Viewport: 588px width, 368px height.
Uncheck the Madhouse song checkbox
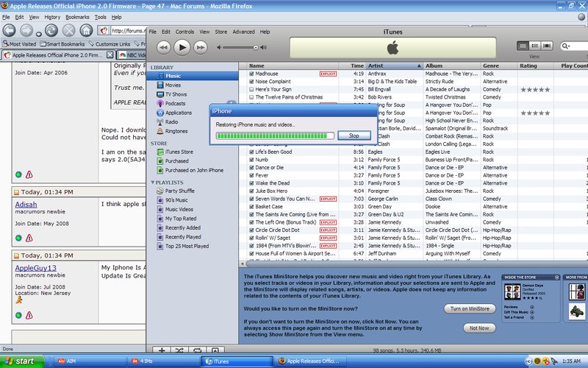[251, 74]
